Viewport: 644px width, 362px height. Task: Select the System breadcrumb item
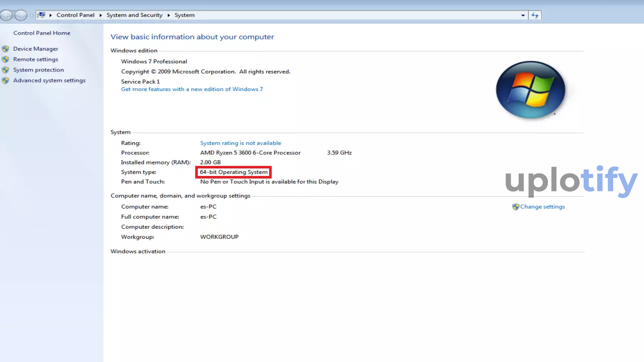click(185, 15)
